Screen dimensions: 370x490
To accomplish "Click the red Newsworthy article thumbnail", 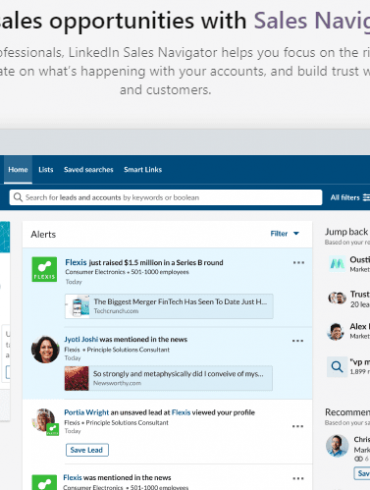I will point(77,378).
